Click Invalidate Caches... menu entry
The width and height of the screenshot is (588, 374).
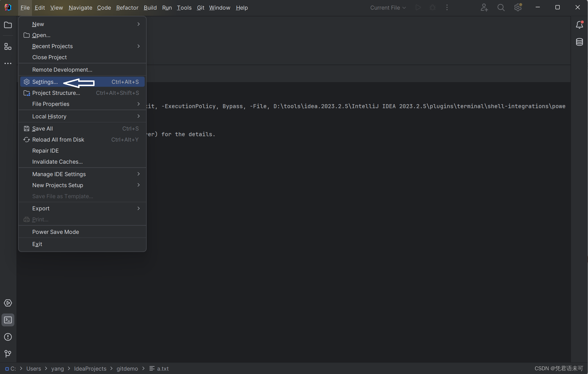pos(57,162)
